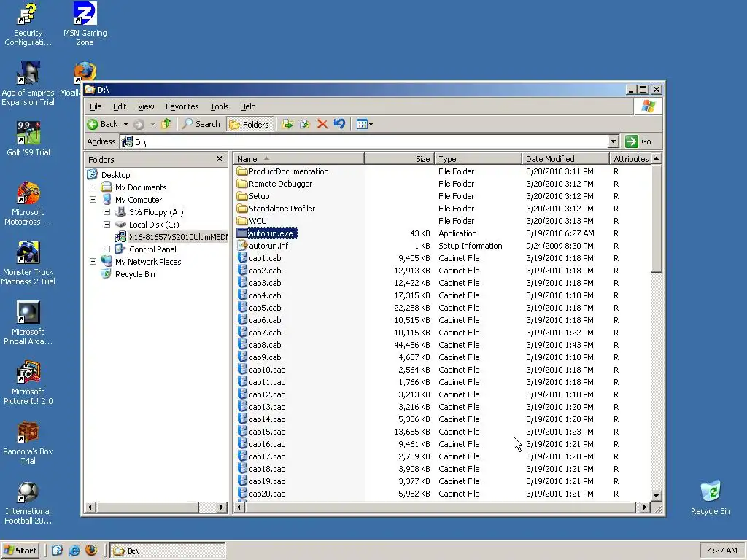Click file list vertical scrollbar thumb
747x560 pixels.
tap(657, 219)
